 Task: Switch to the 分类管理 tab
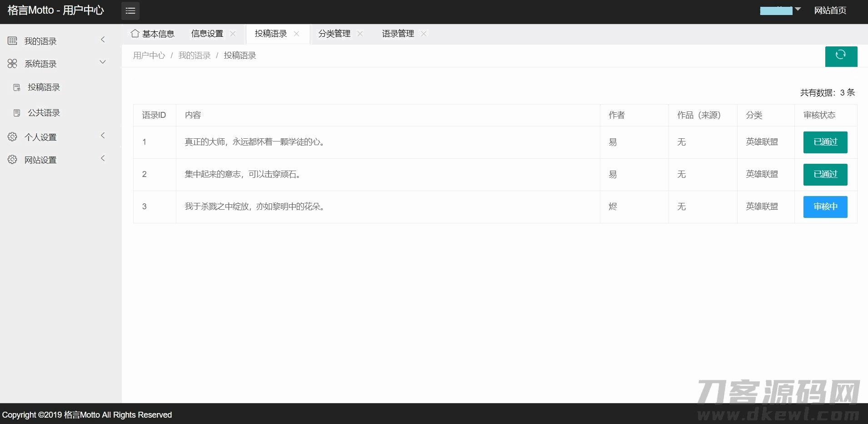point(334,34)
